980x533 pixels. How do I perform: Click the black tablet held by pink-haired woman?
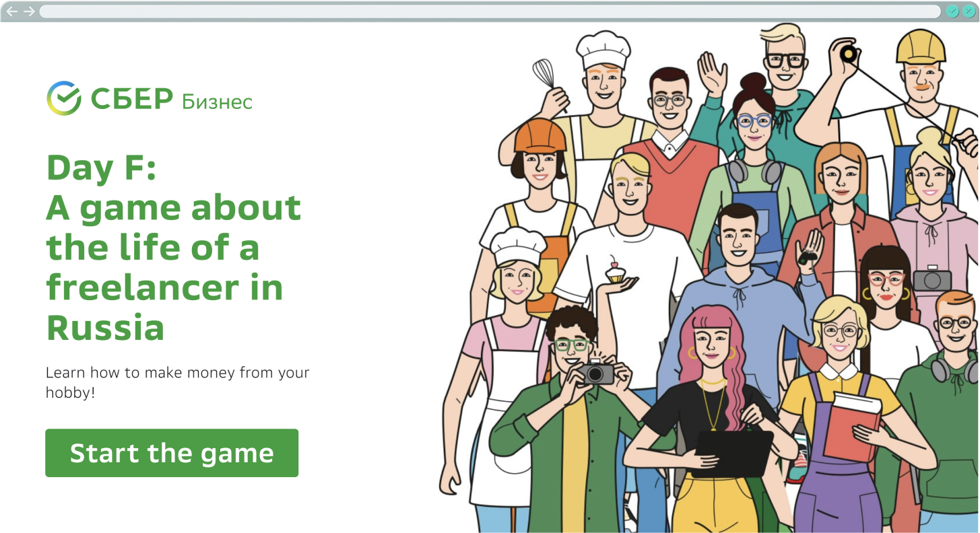733,453
